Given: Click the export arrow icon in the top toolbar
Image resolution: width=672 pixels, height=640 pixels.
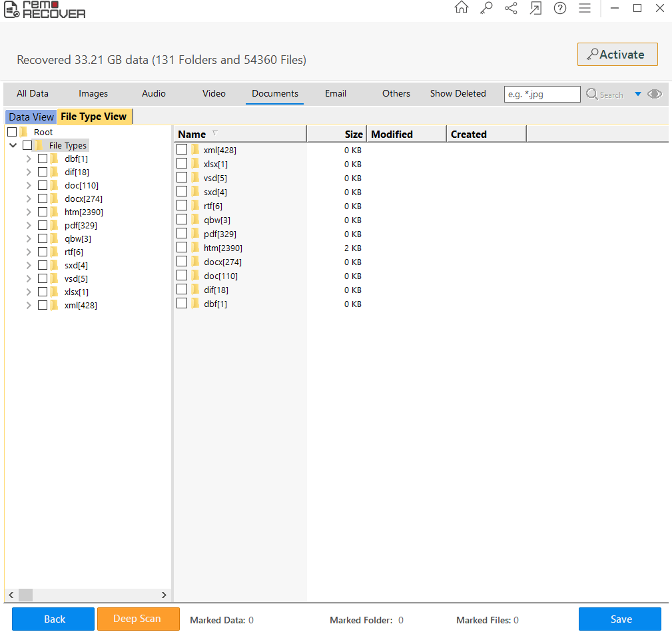Looking at the screenshot, I should [x=535, y=8].
